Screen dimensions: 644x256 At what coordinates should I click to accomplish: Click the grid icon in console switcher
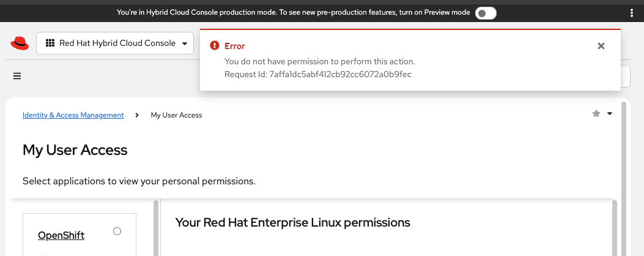(50, 43)
